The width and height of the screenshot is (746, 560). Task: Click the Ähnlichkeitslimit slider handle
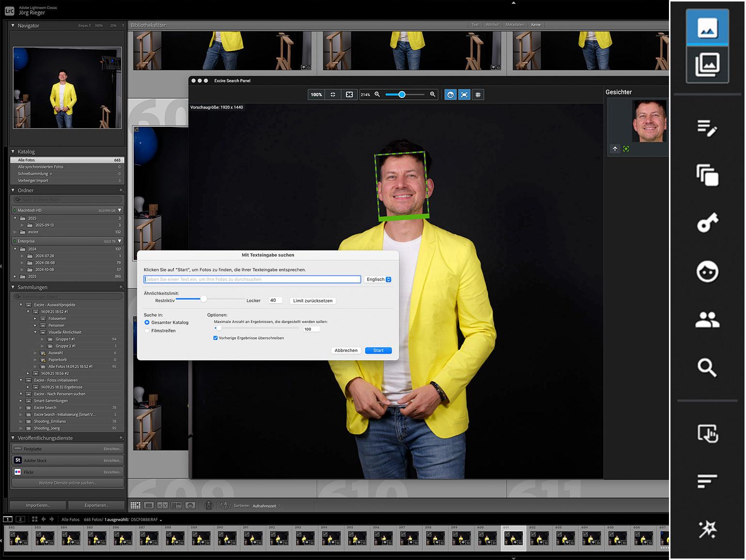point(203,299)
